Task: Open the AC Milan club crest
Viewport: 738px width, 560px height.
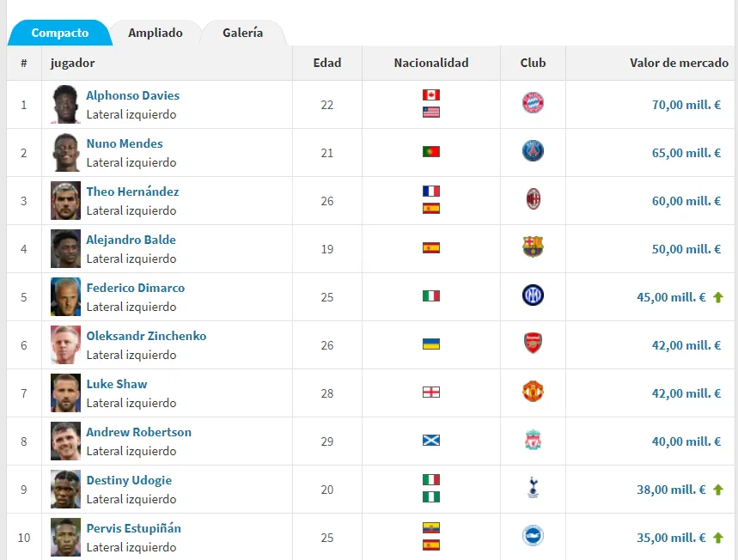Action: pos(532,200)
